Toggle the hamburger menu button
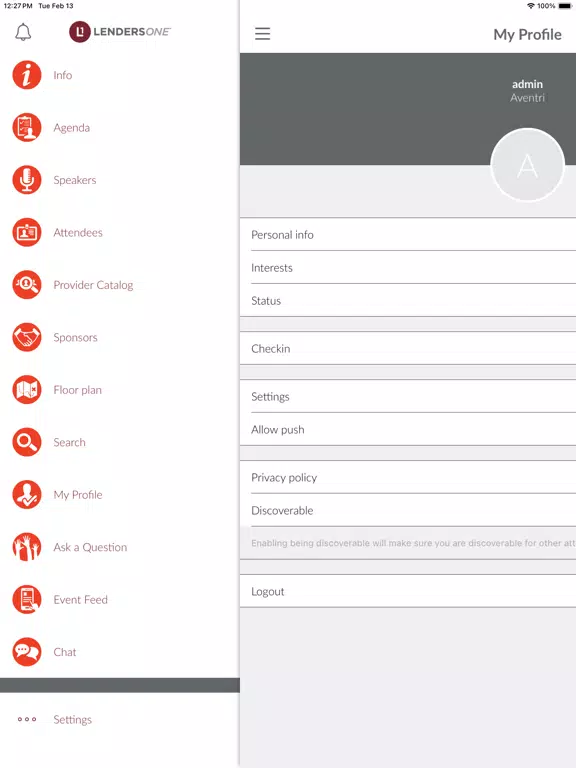This screenshot has width=576, height=768. coord(263,33)
